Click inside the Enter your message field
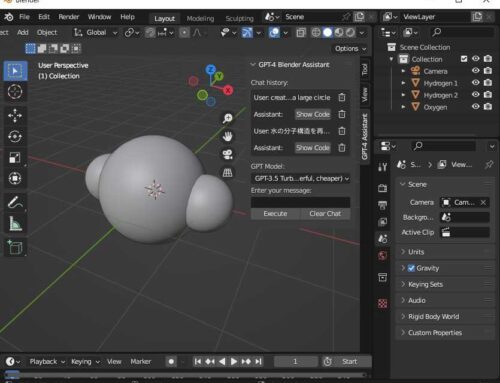500x383 pixels. (300, 202)
